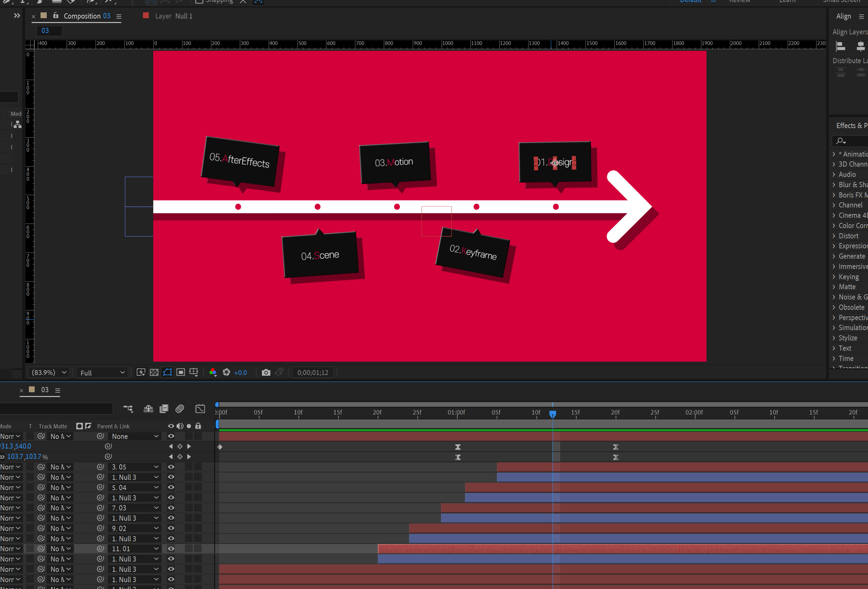
Task: Toggle the transparency grid in viewer
Action: click(x=154, y=372)
